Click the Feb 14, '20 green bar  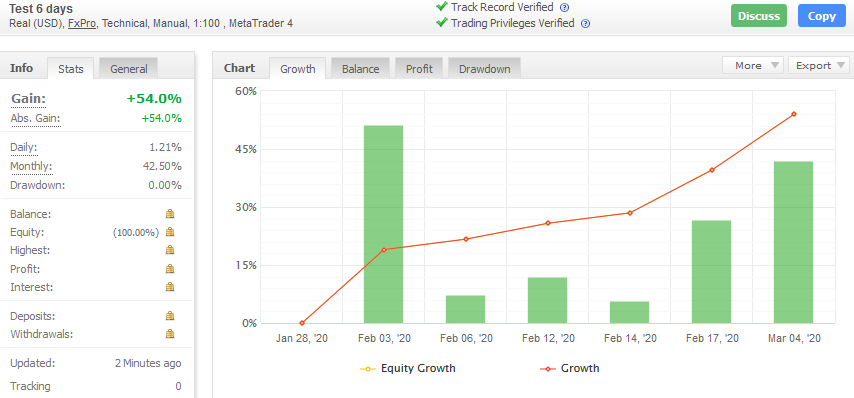tap(630, 313)
